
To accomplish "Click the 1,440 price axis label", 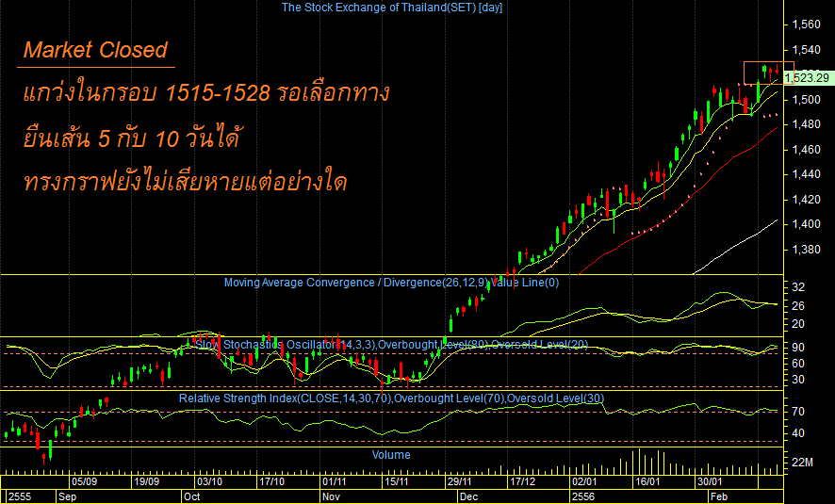I will coord(806,174).
